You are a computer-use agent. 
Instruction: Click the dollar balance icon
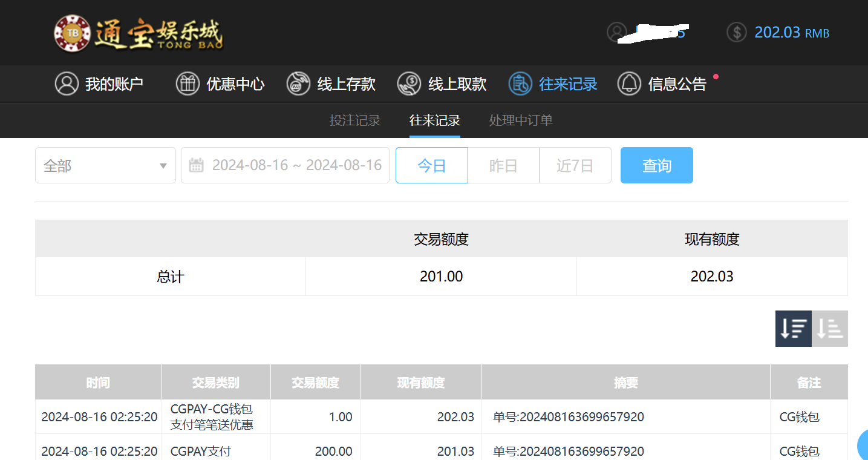coord(737,32)
